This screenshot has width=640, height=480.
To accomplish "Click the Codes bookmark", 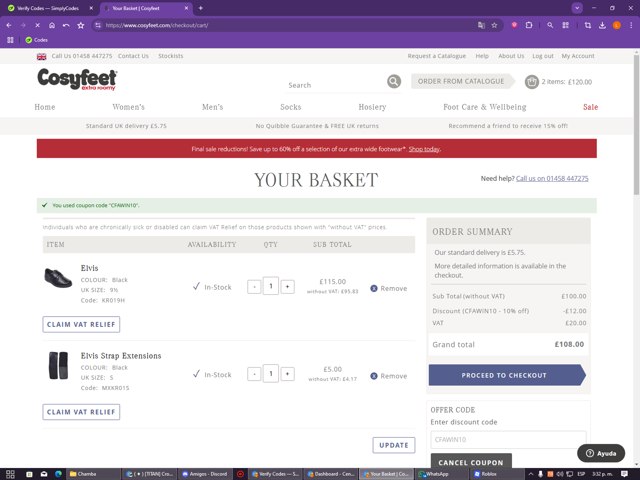I will [36, 40].
